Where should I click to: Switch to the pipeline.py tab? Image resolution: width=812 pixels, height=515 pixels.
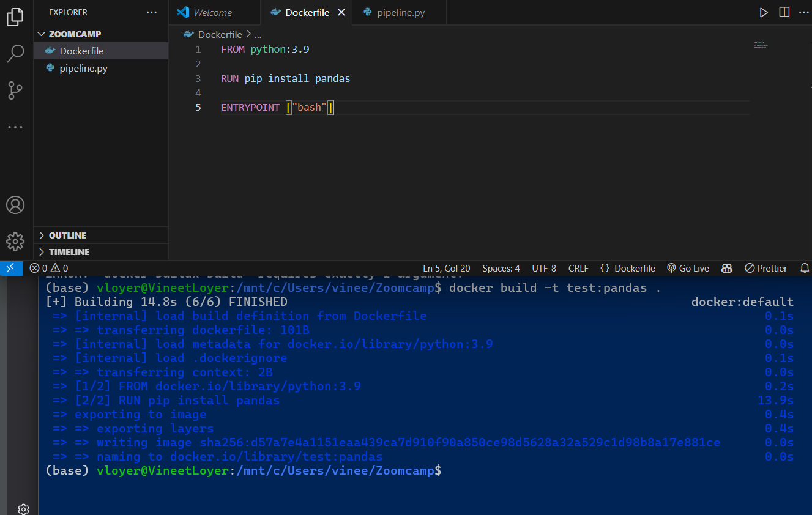(401, 12)
